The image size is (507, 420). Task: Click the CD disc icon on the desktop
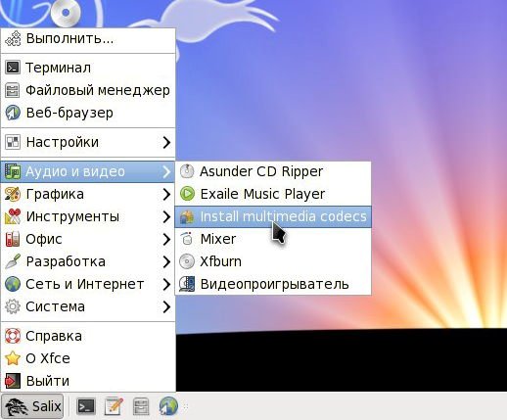pyautogui.click(x=66, y=13)
